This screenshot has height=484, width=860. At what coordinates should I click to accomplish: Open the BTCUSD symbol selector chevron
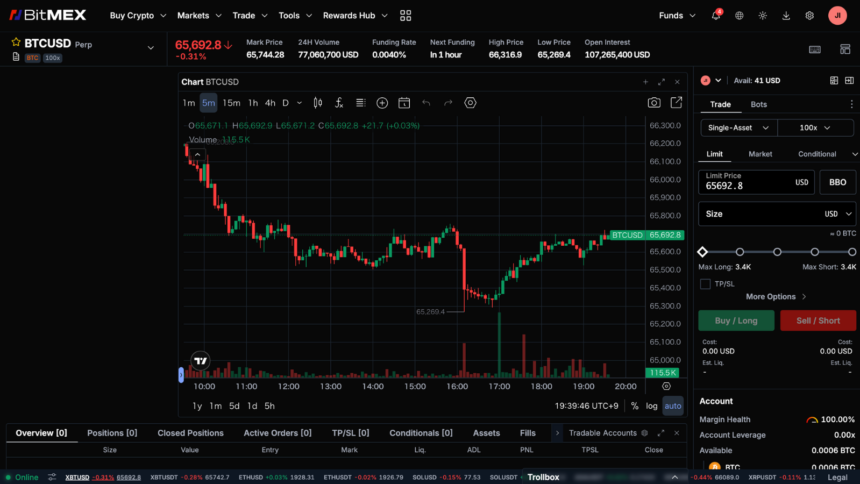coord(151,48)
